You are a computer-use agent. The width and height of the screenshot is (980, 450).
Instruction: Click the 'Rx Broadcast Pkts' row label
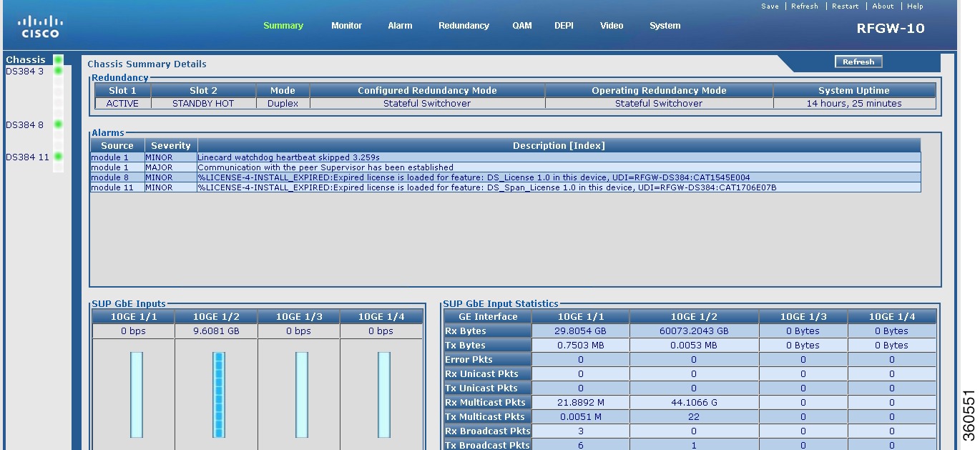pyautogui.click(x=488, y=431)
